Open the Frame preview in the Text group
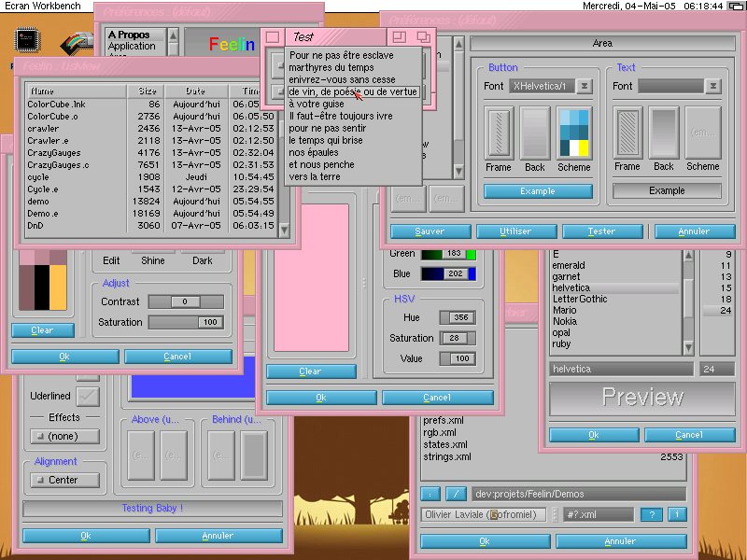Screen dimensions: 747x560 627,133
